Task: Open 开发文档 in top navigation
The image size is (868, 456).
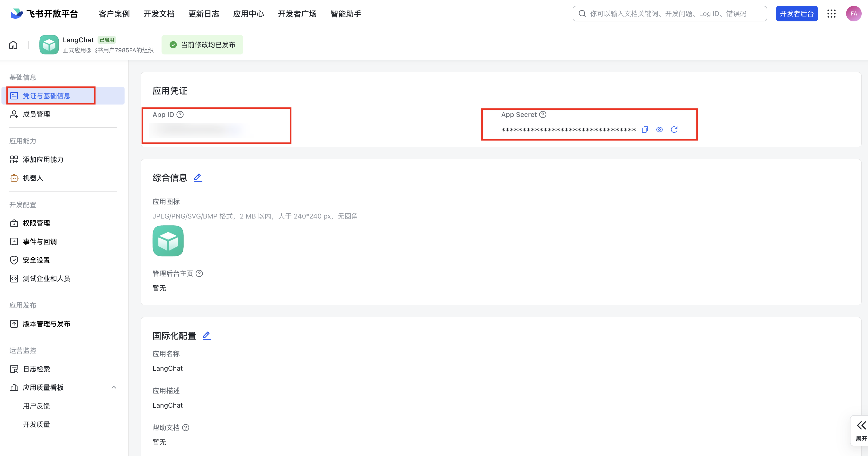Action: pos(159,14)
